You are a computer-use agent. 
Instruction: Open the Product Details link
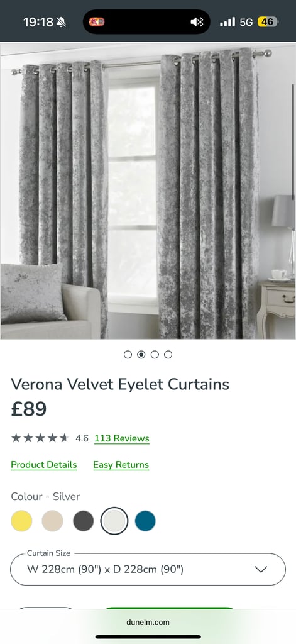pos(44,465)
